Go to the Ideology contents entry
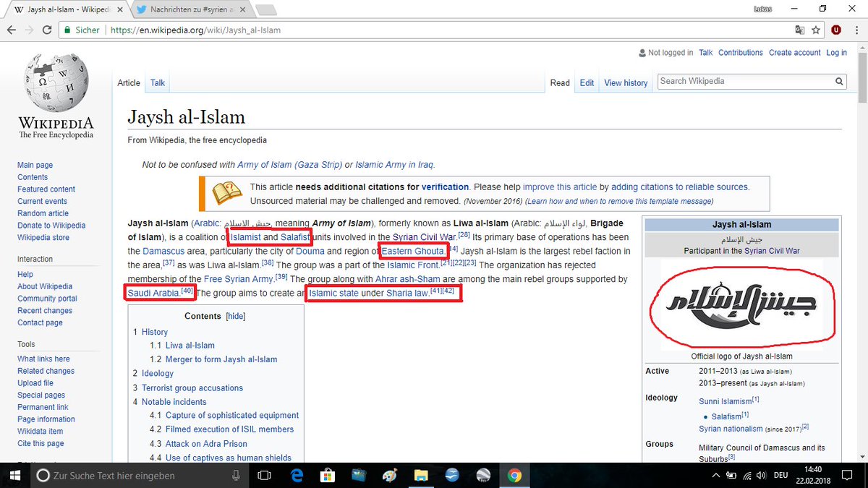 (158, 374)
